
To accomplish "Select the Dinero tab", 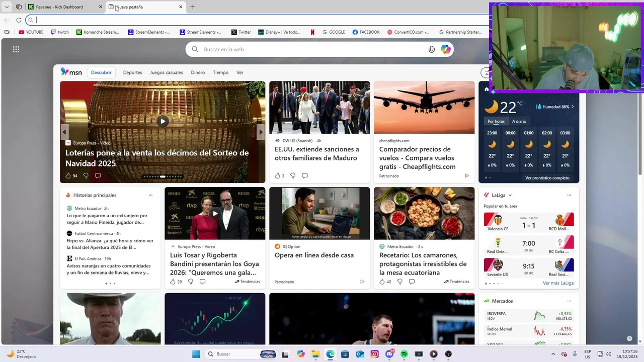I will tap(198, 72).
